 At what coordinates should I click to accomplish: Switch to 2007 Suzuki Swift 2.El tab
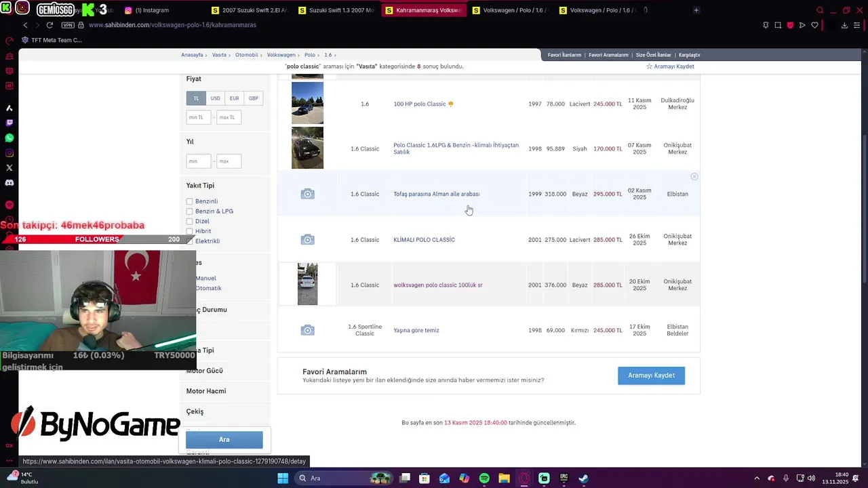pos(250,10)
